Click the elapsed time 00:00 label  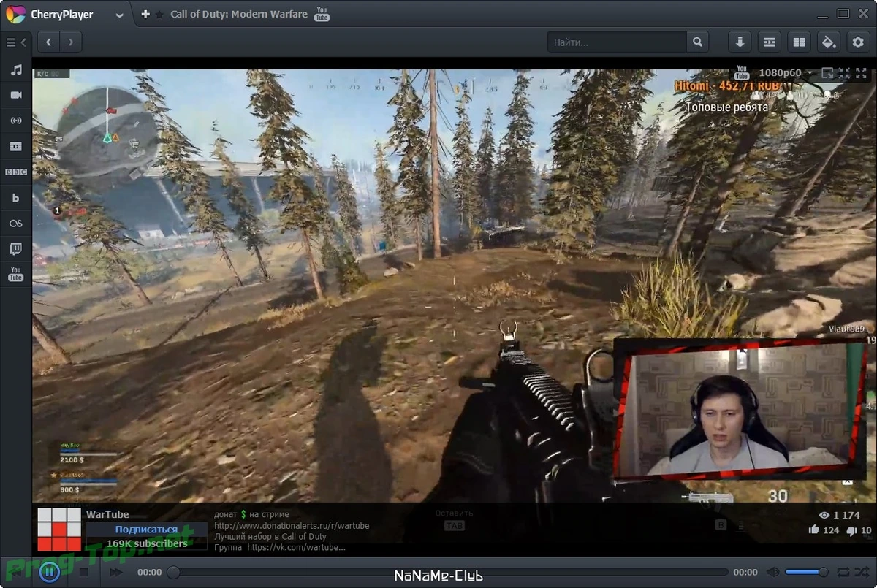tap(150, 573)
